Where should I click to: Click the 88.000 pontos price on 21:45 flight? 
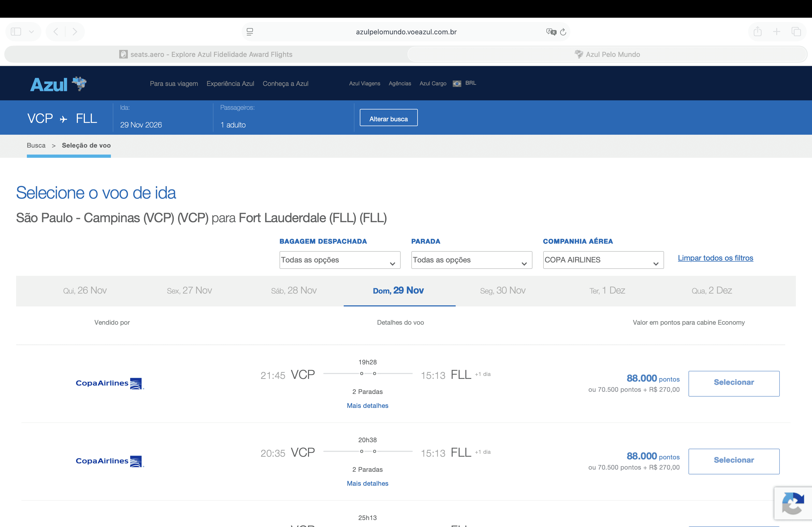click(x=653, y=378)
